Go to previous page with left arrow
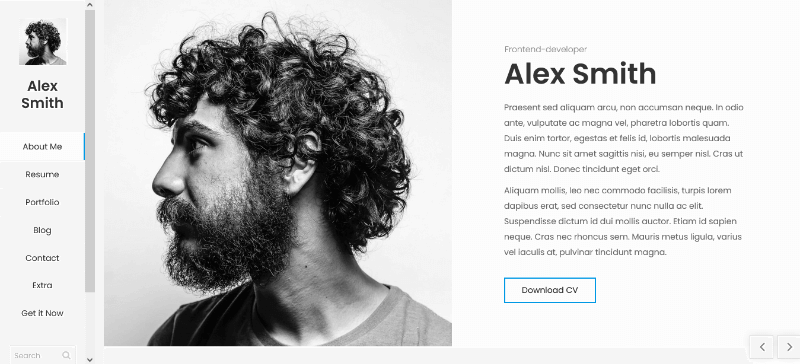Viewport: 800px width, 364px height. point(762,347)
